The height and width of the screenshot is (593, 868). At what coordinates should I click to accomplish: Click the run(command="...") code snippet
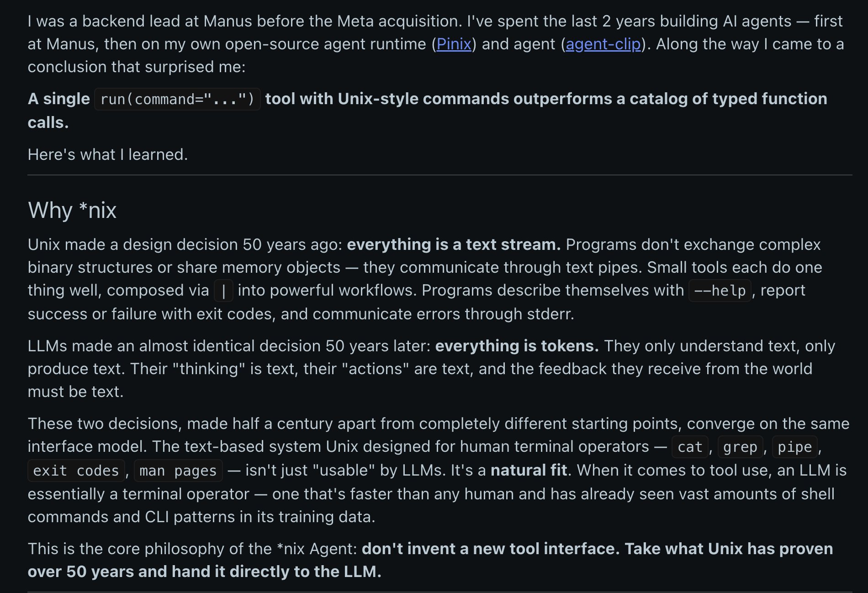click(177, 99)
